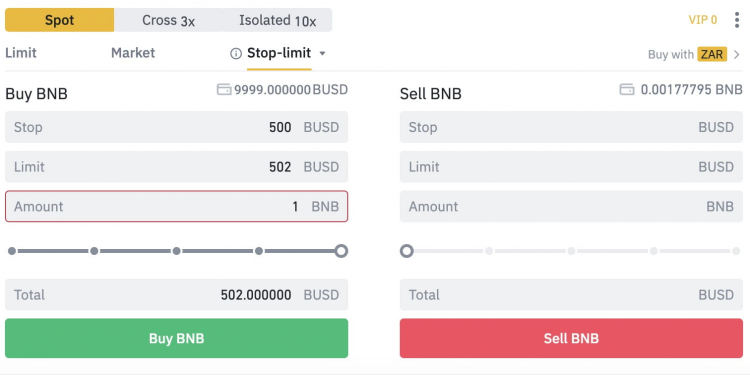Set buy slider to the 50% midpoint dot

coord(176,251)
